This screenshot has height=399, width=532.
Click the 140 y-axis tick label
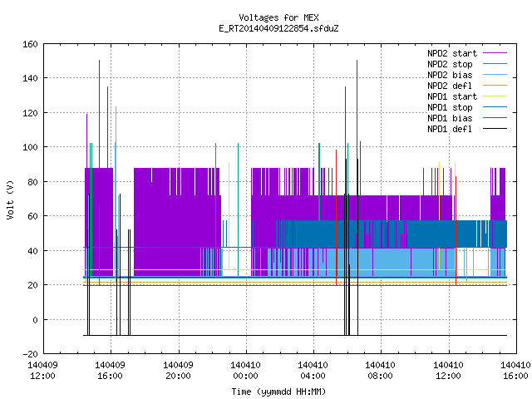[30, 79]
